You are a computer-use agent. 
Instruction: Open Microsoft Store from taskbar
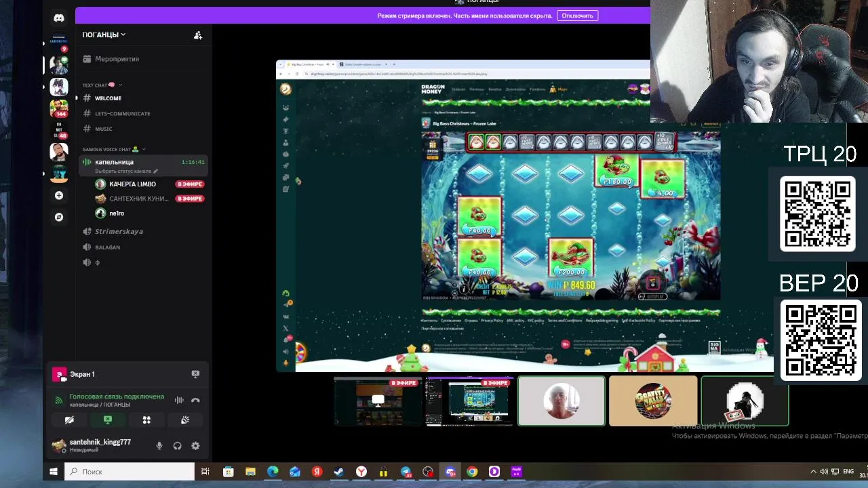click(228, 472)
